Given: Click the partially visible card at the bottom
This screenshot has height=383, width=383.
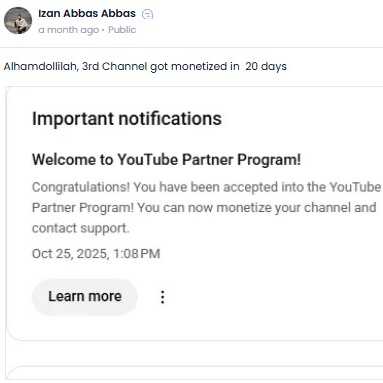Looking at the screenshot, I should coord(195,373).
